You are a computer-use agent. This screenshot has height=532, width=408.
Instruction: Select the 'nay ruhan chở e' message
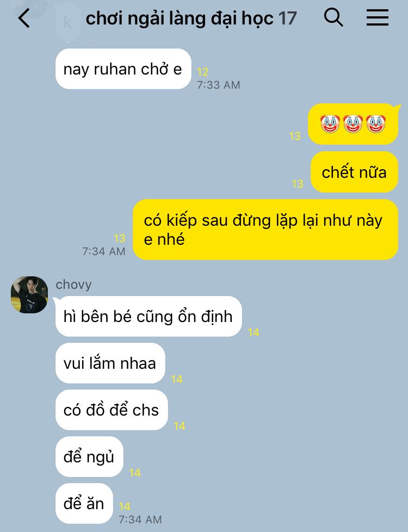[123, 69]
